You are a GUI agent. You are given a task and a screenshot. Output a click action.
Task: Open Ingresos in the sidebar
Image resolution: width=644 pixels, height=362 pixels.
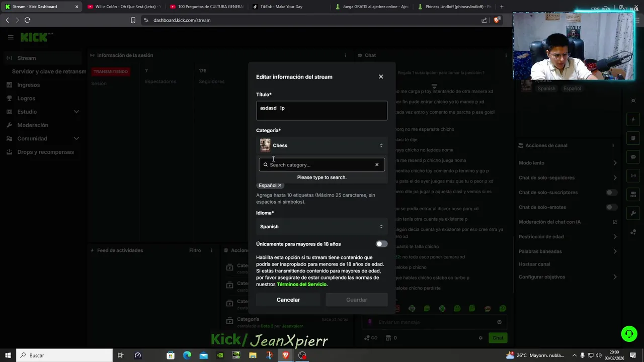(29, 85)
